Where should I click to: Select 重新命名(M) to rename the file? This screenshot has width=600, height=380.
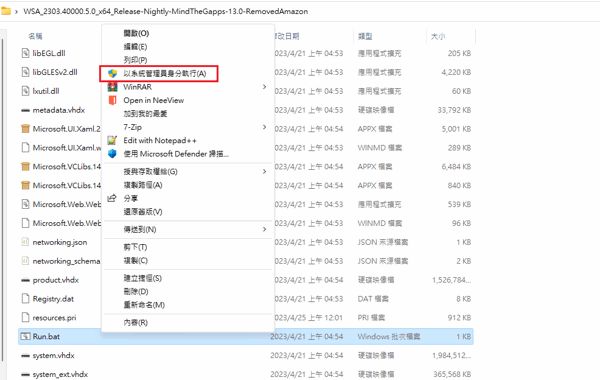coord(144,305)
